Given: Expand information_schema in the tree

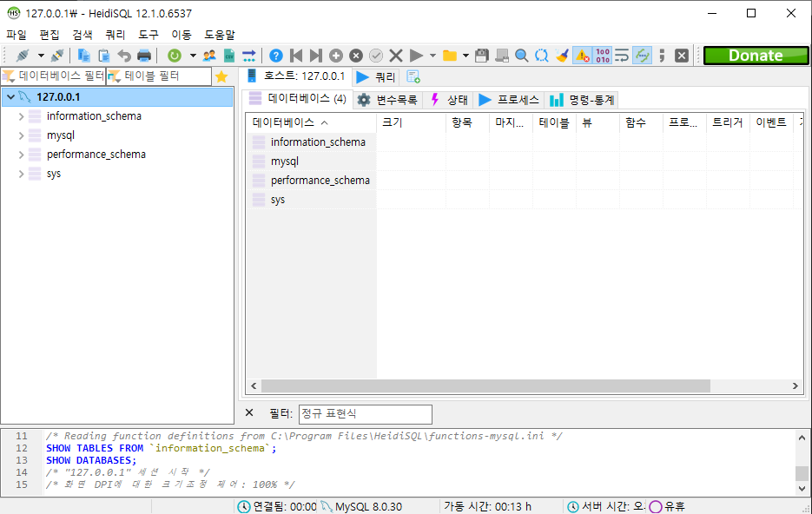Looking at the screenshot, I should (x=21, y=116).
